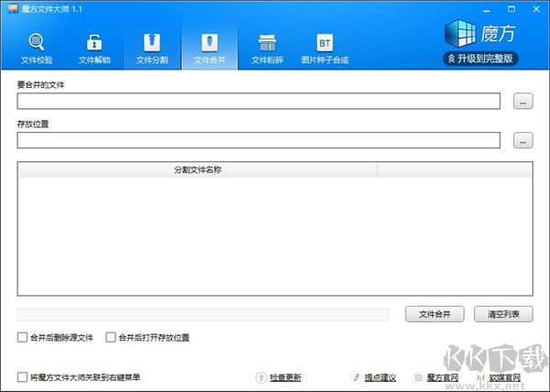Click the 要合并的文件 input field
The image size is (550, 392).
point(258,102)
